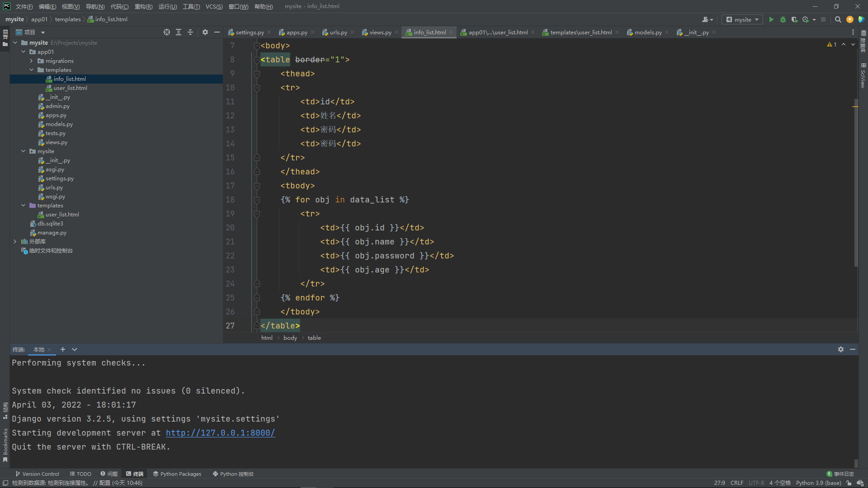Image resolution: width=868 pixels, height=488 pixels.
Task: Select db.sqlite3 in project tree
Action: [50, 224]
